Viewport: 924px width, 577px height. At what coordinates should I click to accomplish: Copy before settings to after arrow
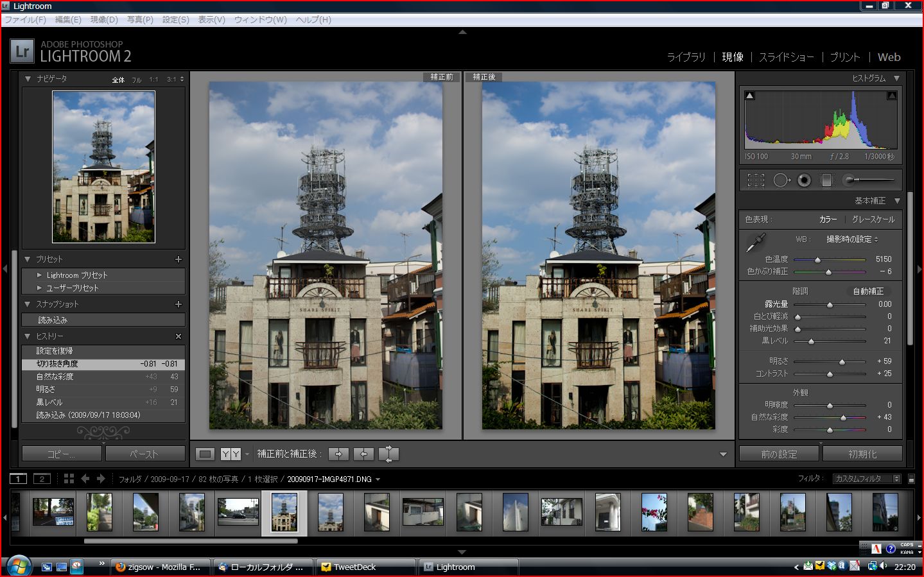pos(338,454)
